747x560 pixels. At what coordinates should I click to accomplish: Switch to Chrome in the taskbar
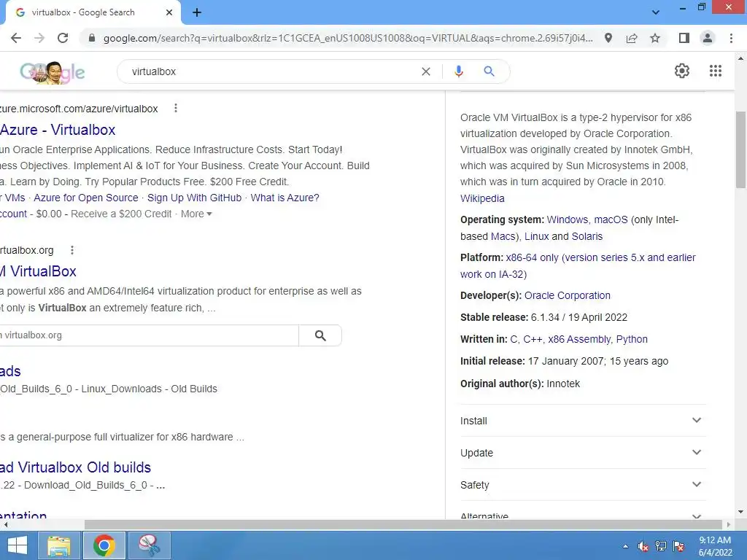click(104, 545)
